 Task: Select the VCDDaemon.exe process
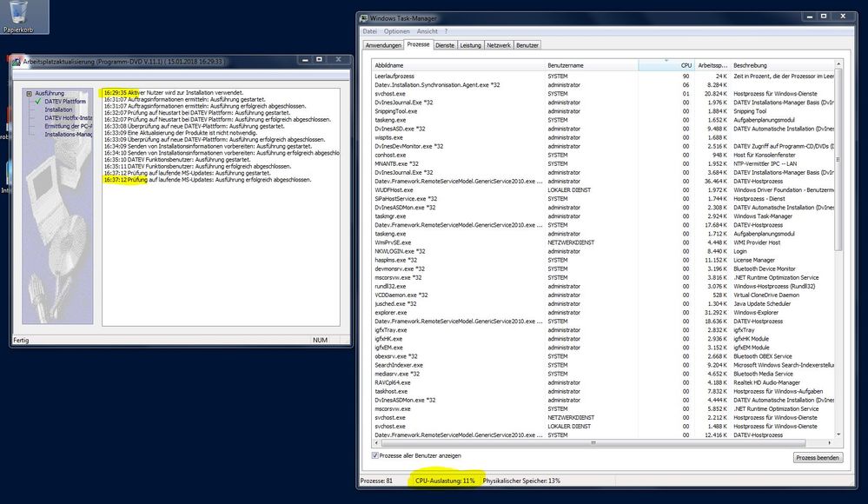tap(603, 295)
